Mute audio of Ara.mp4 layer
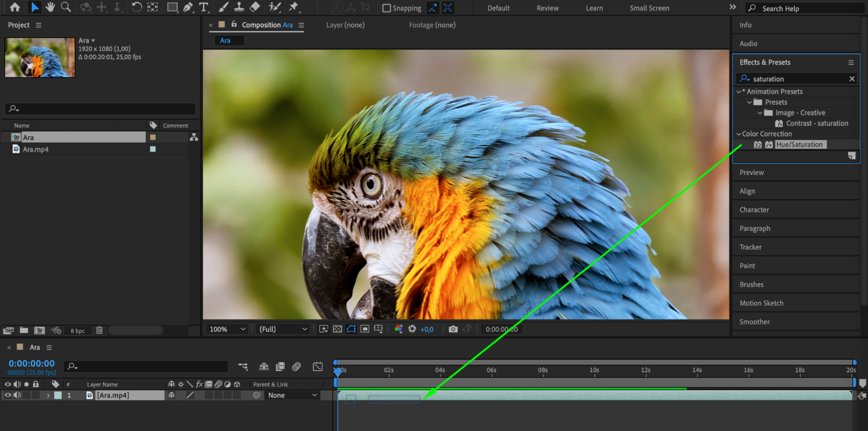This screenshot has height=431, width=868. coord(17,395)
